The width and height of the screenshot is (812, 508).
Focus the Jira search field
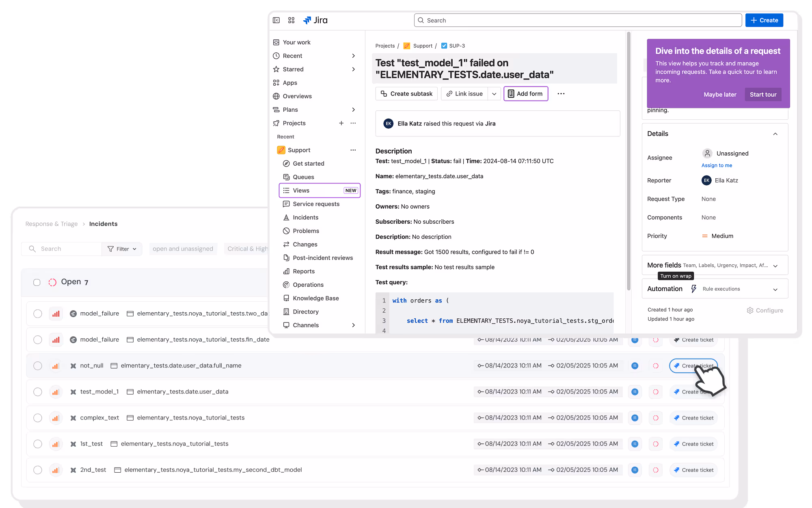pos(578,20)
